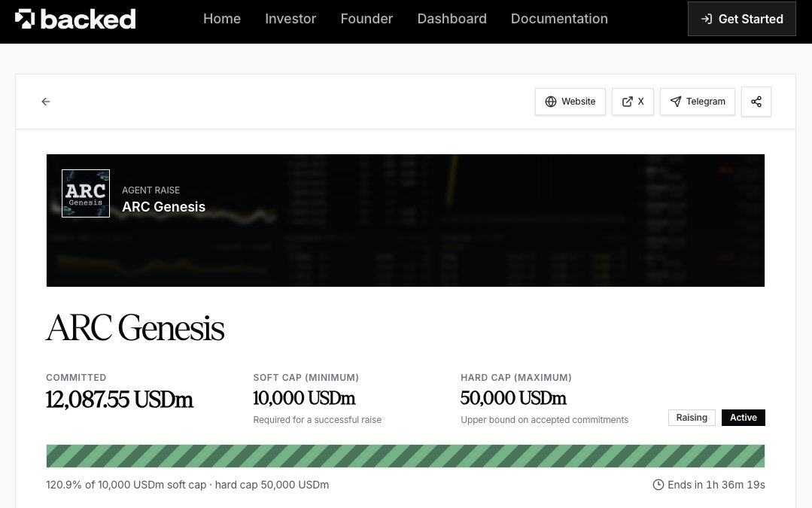The width and height of the screenshot is (812, 508).
Task: Click the COMMITTED label
Action: pyautogui.click(x=76, y=378)
